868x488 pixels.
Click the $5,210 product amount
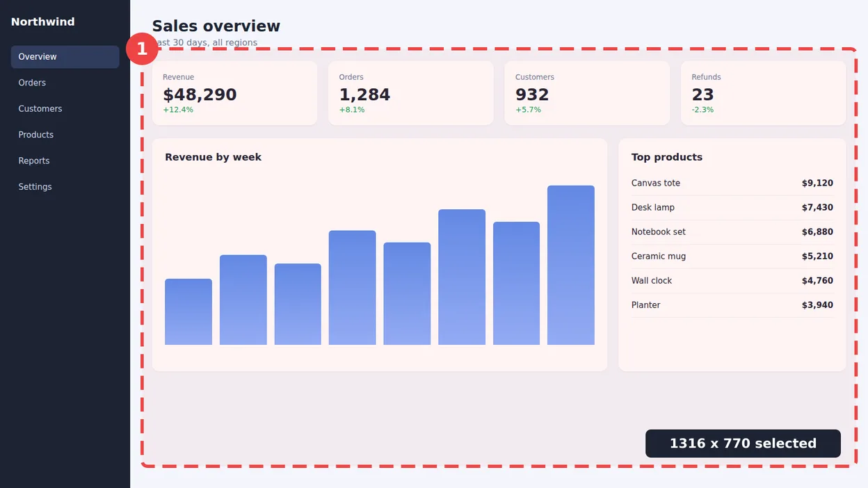[x=817, y=257]
